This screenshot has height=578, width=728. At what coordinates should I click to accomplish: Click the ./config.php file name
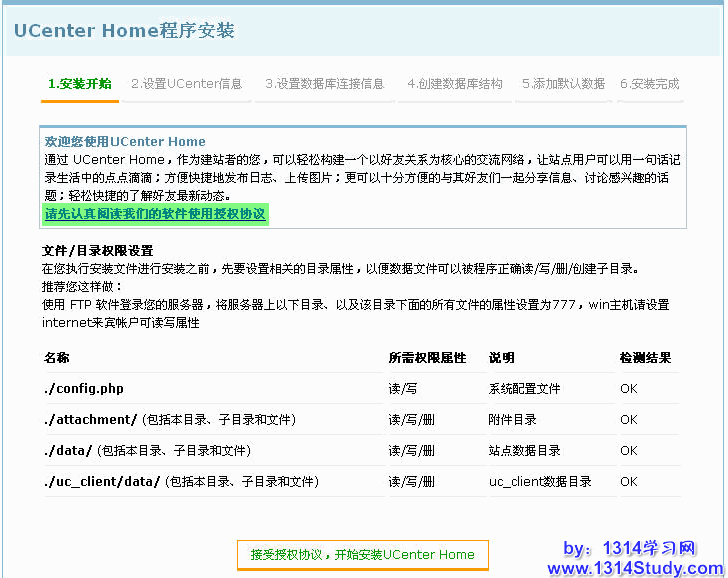(84, 388)
